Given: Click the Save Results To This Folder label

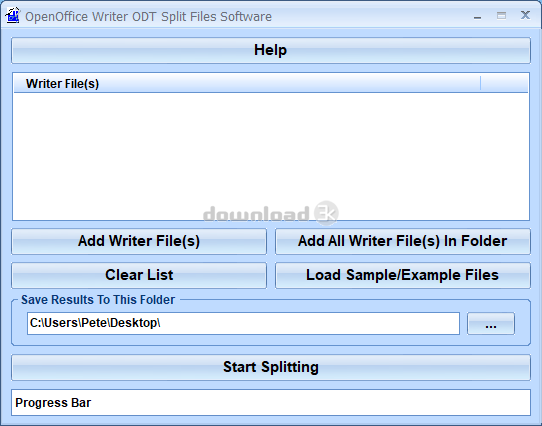Looking at the screenshot, I should (98, 299).
